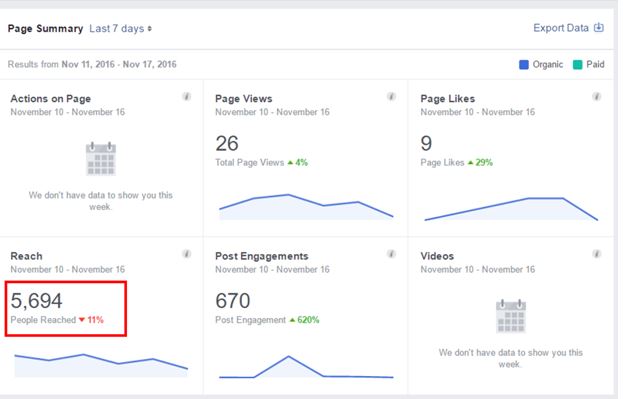Click the teal Paid legend swatch

tap(577, 64)
